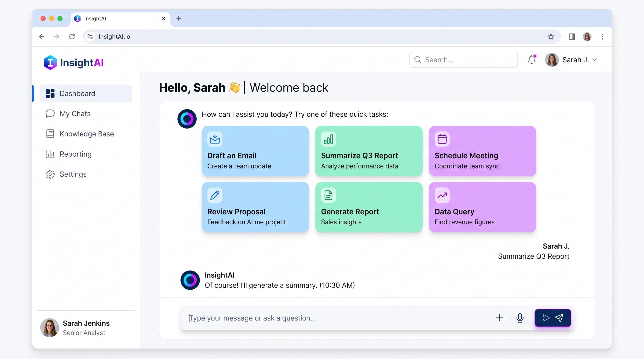644x359 pixels.
Task: Click the InsightAI.io address bar
Action: pos(322,37)
